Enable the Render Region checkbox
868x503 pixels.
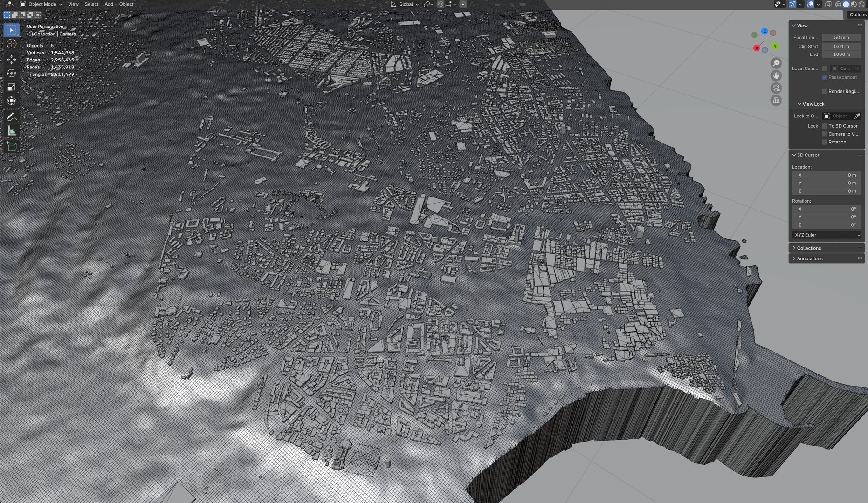click(x=825, y=91)
